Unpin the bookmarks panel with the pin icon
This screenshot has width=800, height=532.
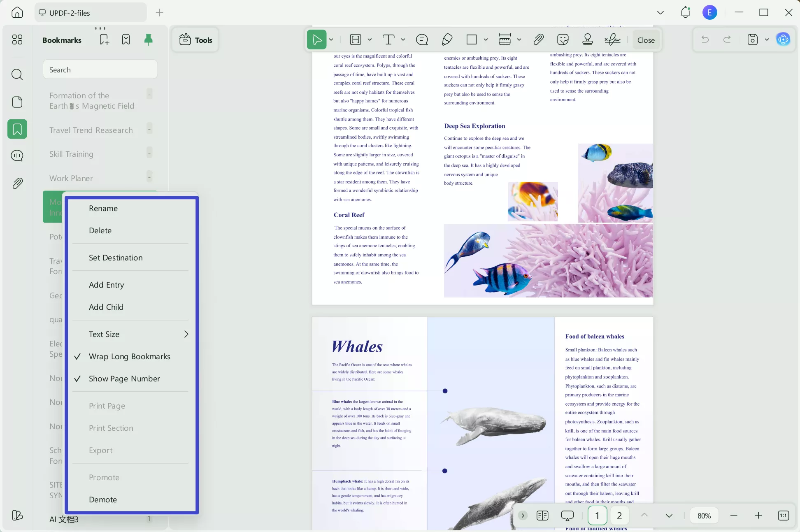[149, 39]
